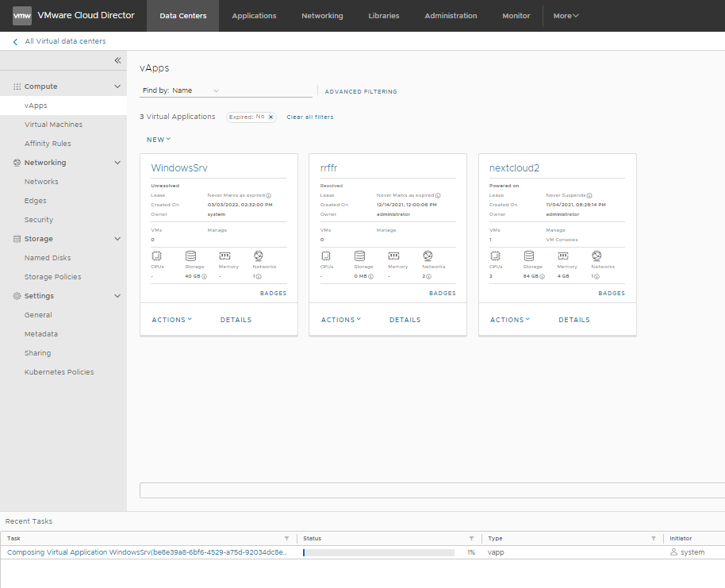Open the Libraries tab
Screen dimensions: 725x588
click(x=384, y=16)
